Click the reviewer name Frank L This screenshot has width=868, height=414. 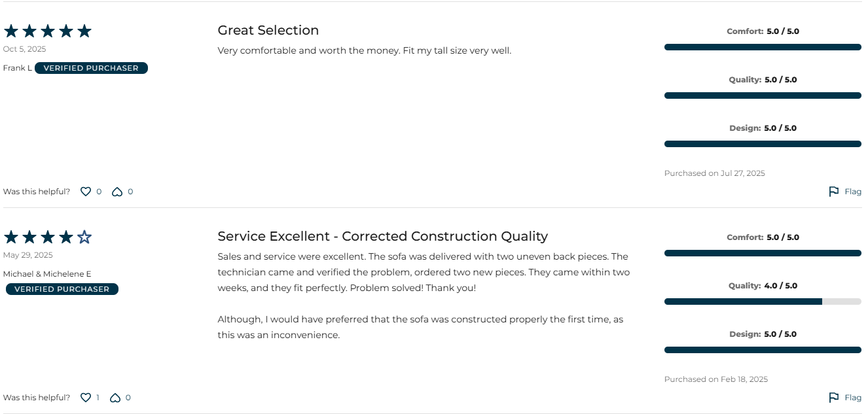tap(18, 68)
